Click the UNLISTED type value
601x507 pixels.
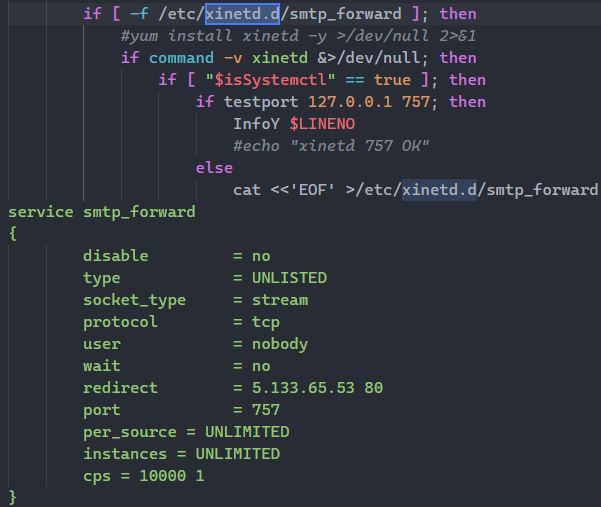pyautogui.click(x=289, y=278)
